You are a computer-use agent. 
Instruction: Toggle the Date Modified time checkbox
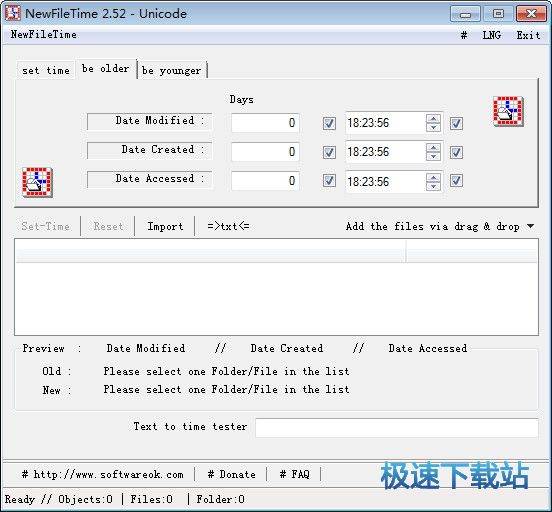[456, 123]
